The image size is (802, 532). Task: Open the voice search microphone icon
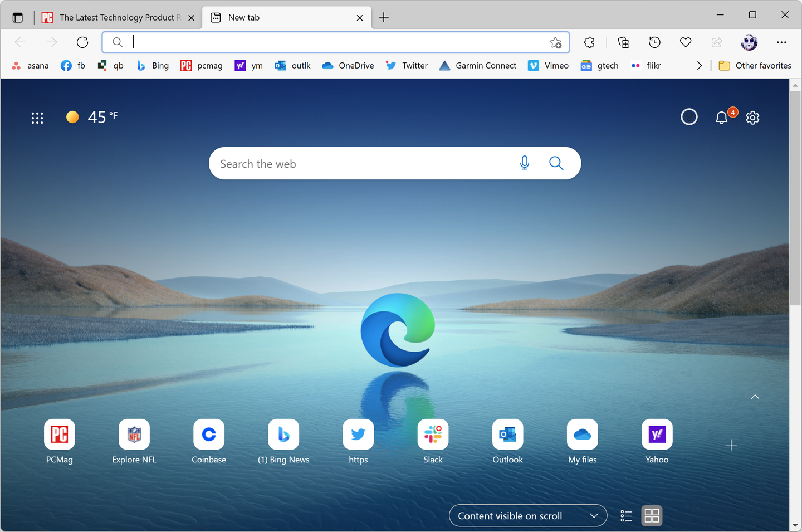(x=524, y=163)
